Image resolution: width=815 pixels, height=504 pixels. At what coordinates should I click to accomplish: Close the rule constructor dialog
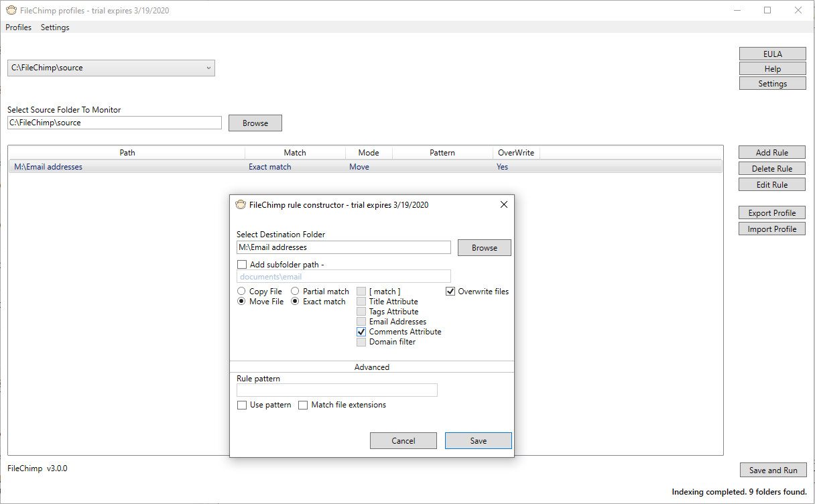click(504, 204)
